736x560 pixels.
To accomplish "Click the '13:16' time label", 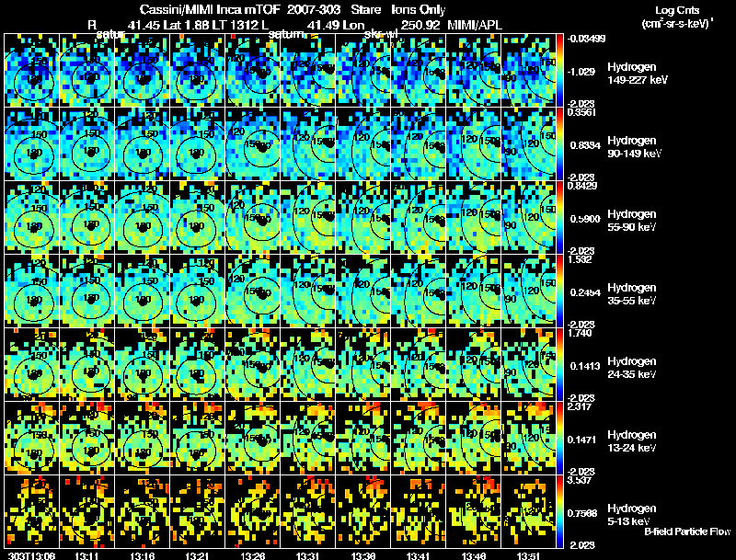I will (x=142, y=555).
